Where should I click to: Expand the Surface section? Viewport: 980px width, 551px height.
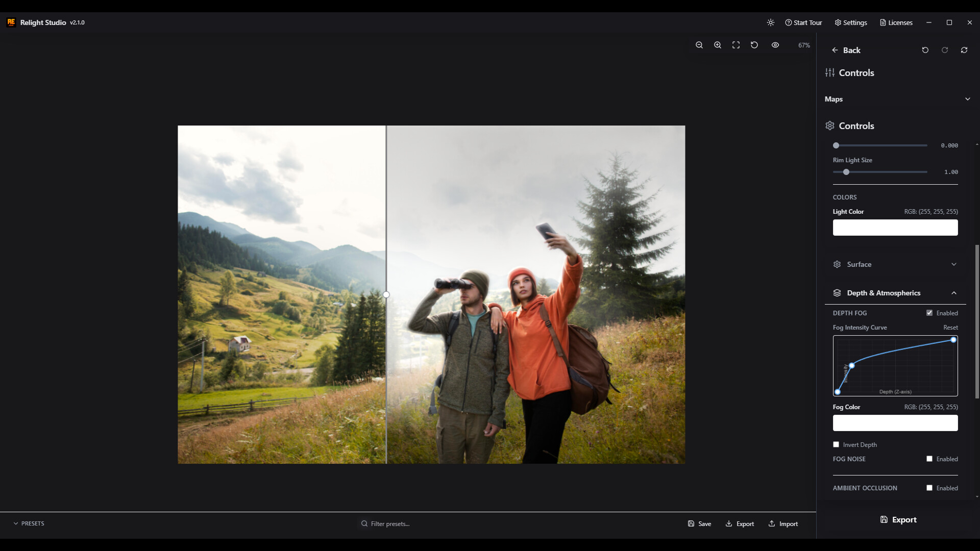tap(953, 264)
